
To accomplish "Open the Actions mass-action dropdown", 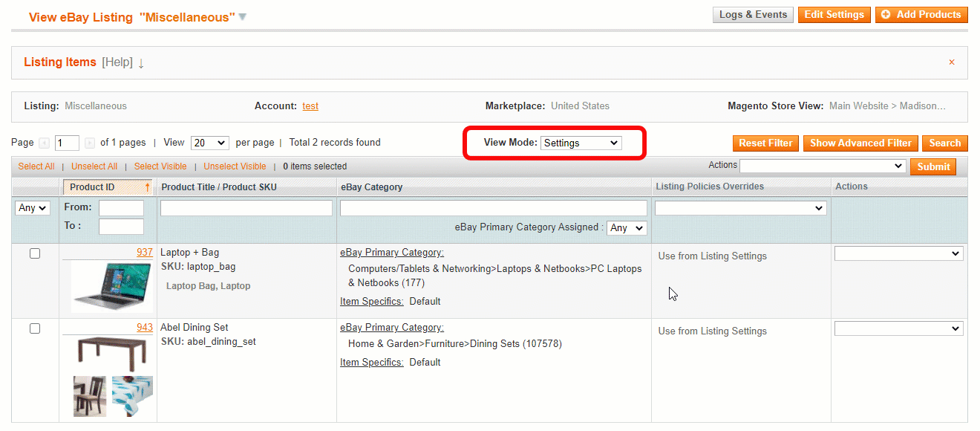I will pos(823,166).
